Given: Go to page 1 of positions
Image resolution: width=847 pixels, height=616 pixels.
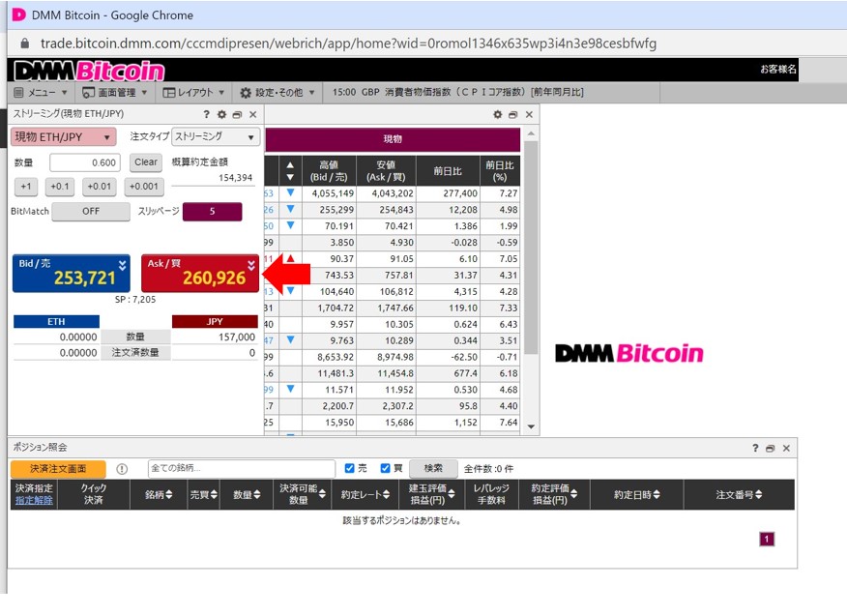Looking at the screenshot, I should [x=767, y=540].
